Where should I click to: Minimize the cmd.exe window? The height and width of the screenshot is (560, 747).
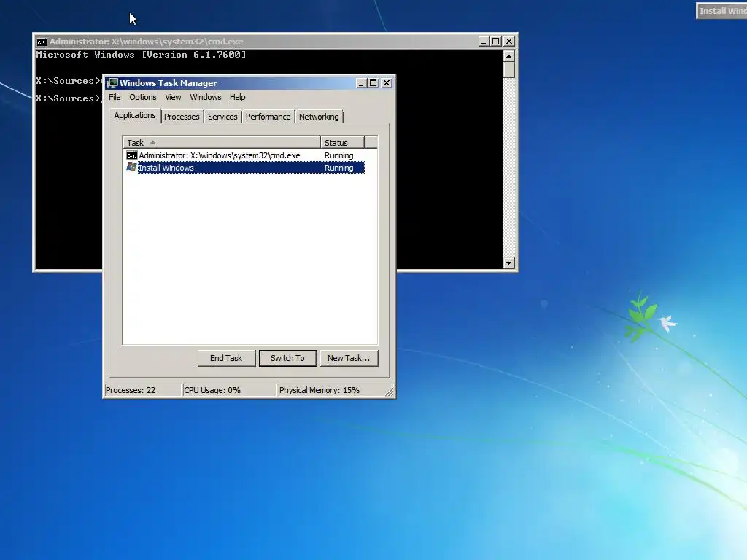click(x=484, y=42)
